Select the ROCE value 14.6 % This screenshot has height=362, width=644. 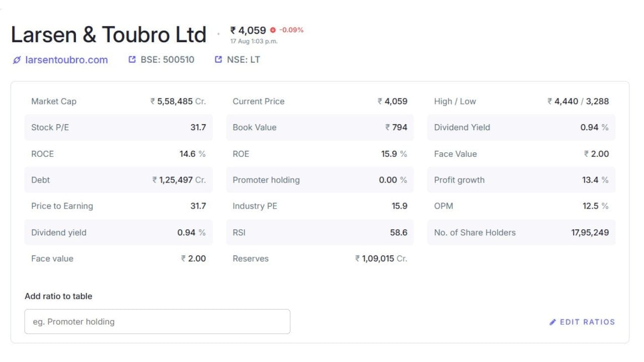click(x=193, y=154)
